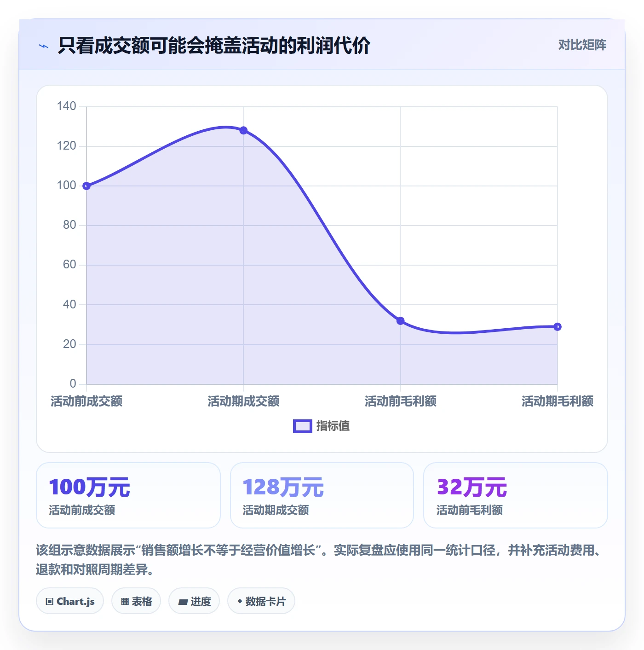Click the 表格 tag chip
Screen dimensions: 644x650
[x=136, y=601]
